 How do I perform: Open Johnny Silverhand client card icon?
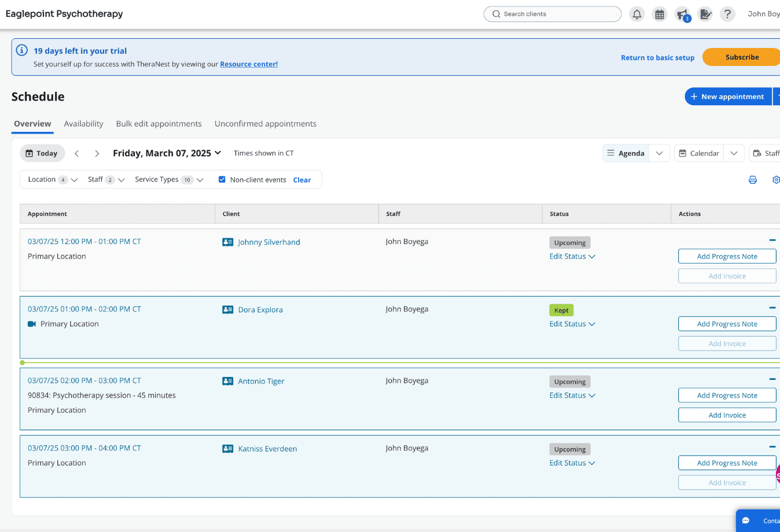(x=228, y=242)
